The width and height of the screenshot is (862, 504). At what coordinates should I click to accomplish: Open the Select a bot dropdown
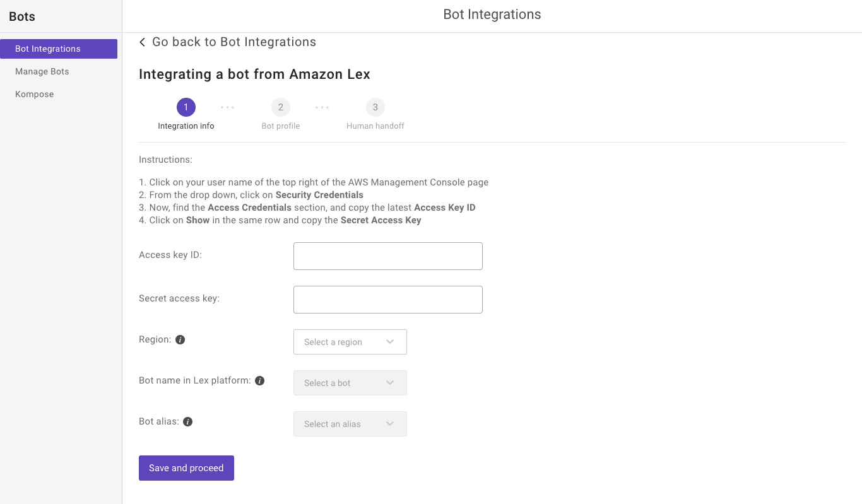[x=350, y=382]
